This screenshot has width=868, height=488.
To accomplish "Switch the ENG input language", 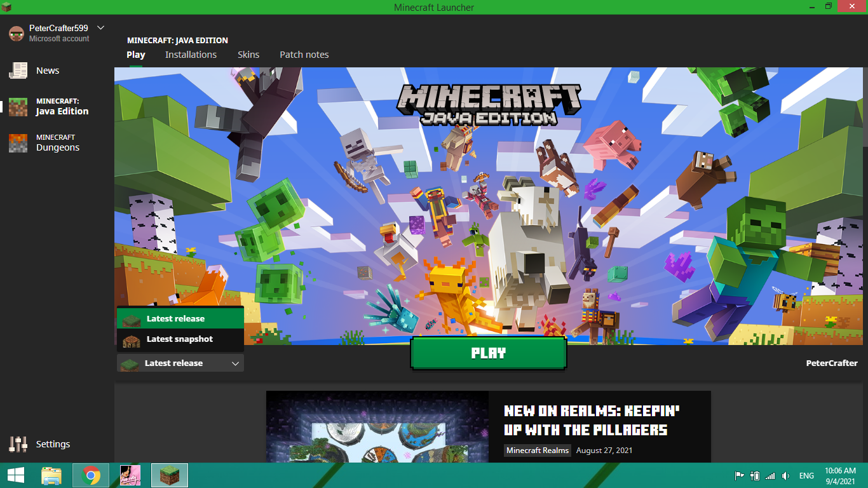I will (806, 475).
